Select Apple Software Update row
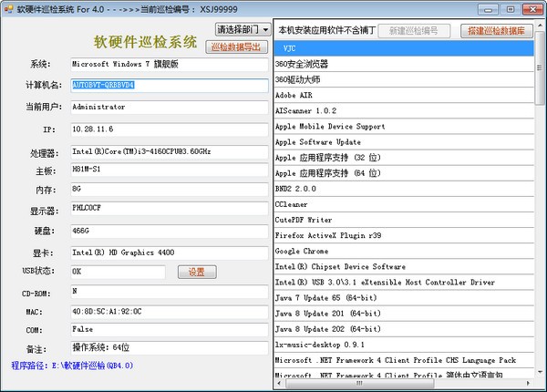Viewport: 547px width, 392px height. pos(404,142)
